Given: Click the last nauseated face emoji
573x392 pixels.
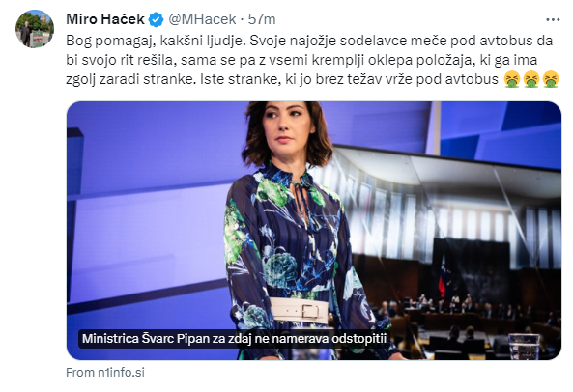Looking at the screenshot, I should pyautogui.click(x=551, y=79).
